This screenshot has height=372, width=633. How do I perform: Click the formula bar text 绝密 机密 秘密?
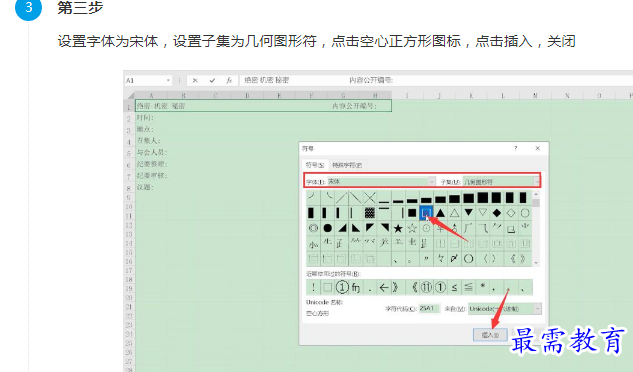pos(266,80)
